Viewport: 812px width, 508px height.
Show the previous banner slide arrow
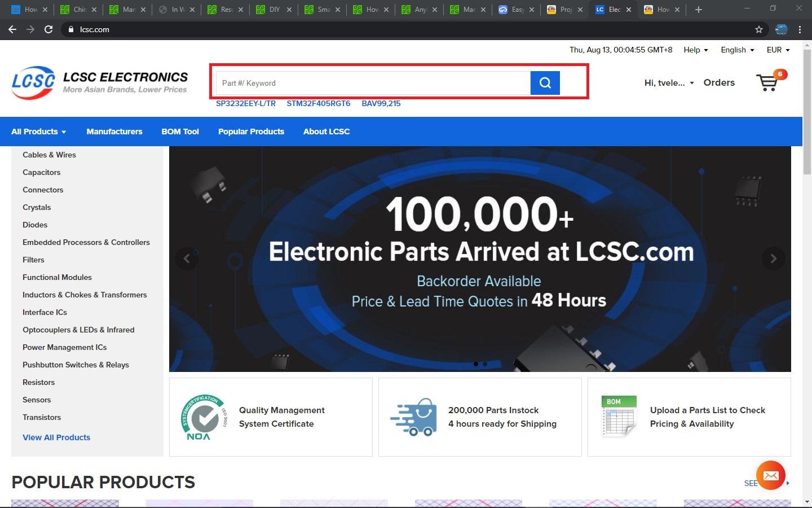click(x=187, y=259)
